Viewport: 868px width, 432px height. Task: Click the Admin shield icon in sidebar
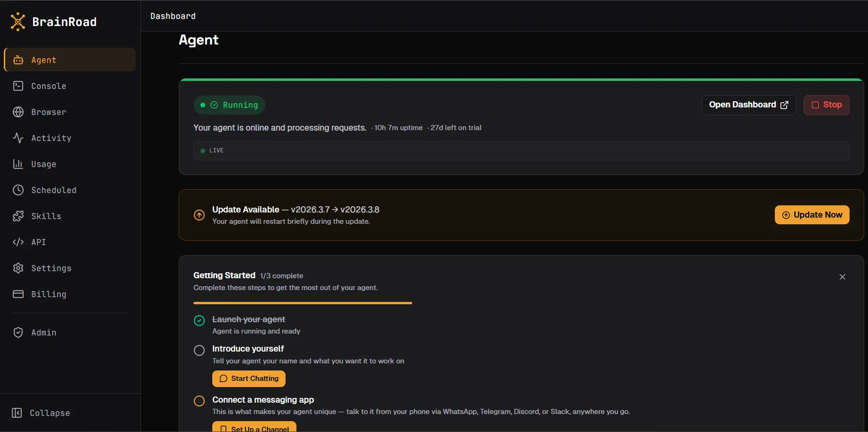18,332
